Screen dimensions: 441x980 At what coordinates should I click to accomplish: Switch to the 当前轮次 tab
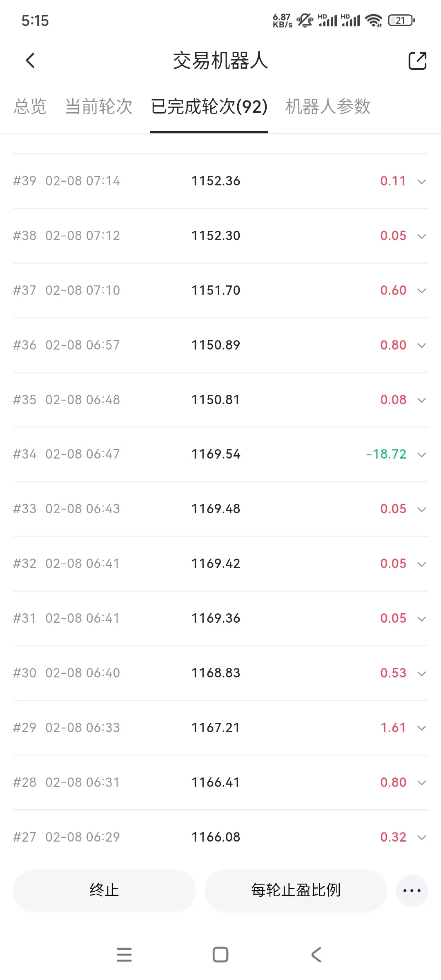click(99, 107)
